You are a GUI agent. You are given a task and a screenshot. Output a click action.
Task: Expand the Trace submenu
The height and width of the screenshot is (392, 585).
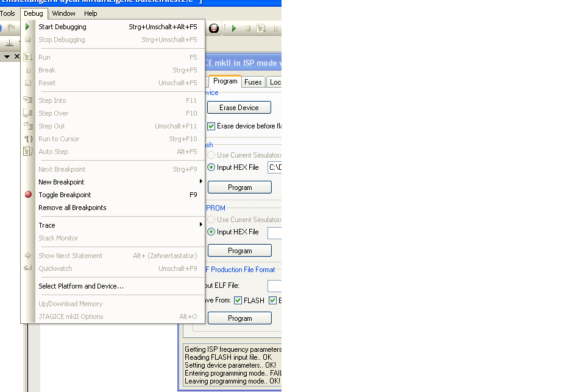coord(113,225)
